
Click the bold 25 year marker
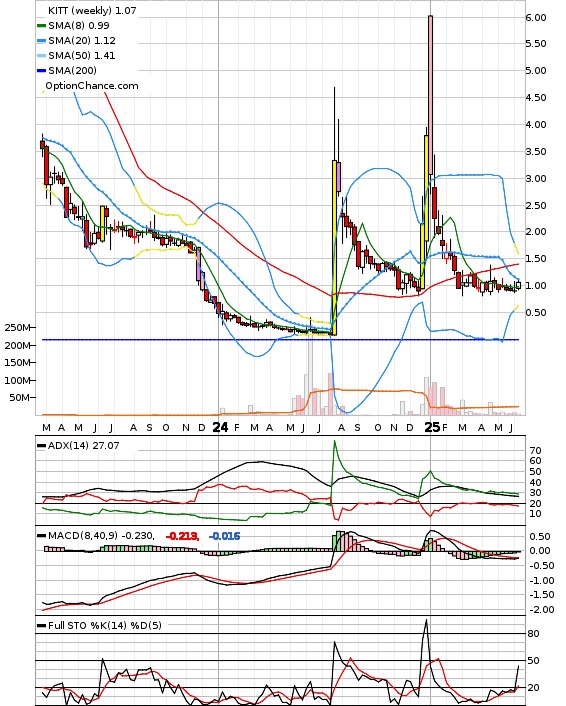tap(432, 427)
